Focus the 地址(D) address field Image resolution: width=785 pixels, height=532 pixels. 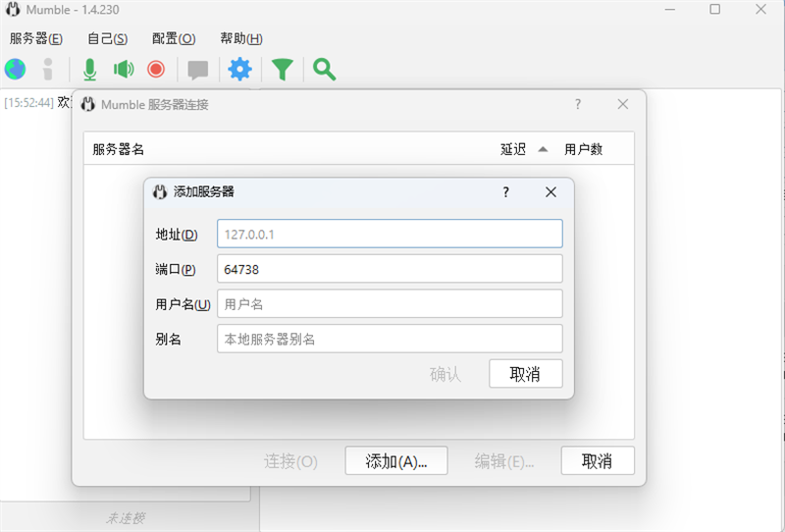(390, 234)
